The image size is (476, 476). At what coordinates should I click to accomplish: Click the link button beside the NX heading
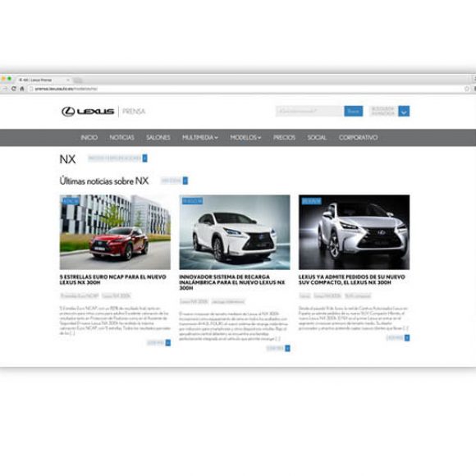point(117,158)
